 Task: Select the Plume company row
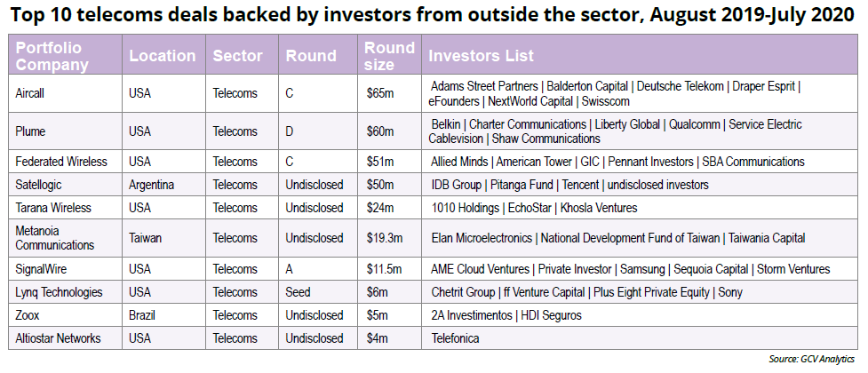(x=33, y=131)
